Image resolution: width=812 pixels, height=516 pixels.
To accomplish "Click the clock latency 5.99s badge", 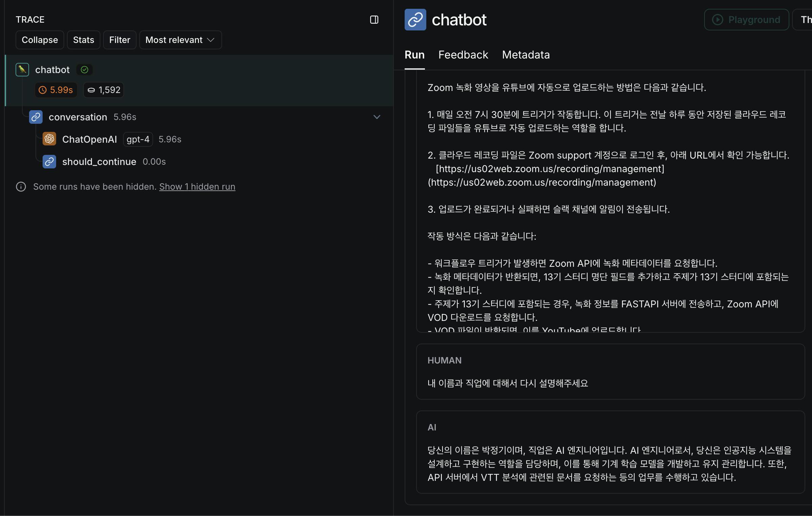I will click(56, 90).
